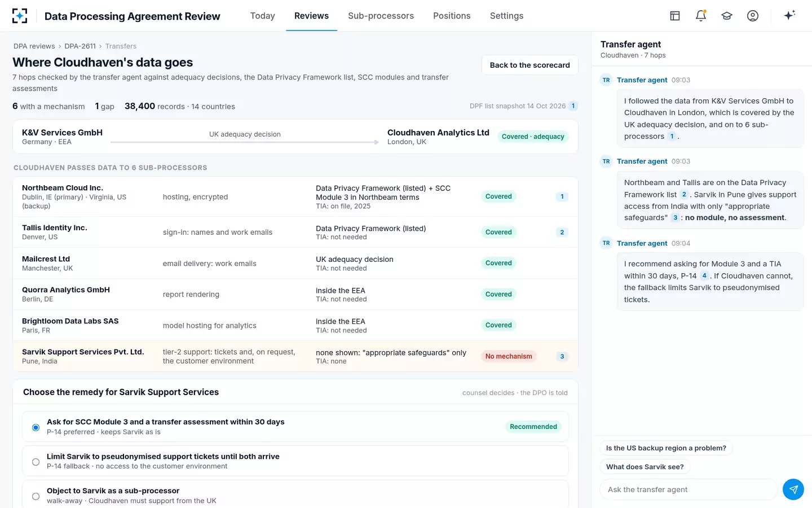Click the UK adequacy decision transfer label
This screenshot has width=812, height=508.
245,134
